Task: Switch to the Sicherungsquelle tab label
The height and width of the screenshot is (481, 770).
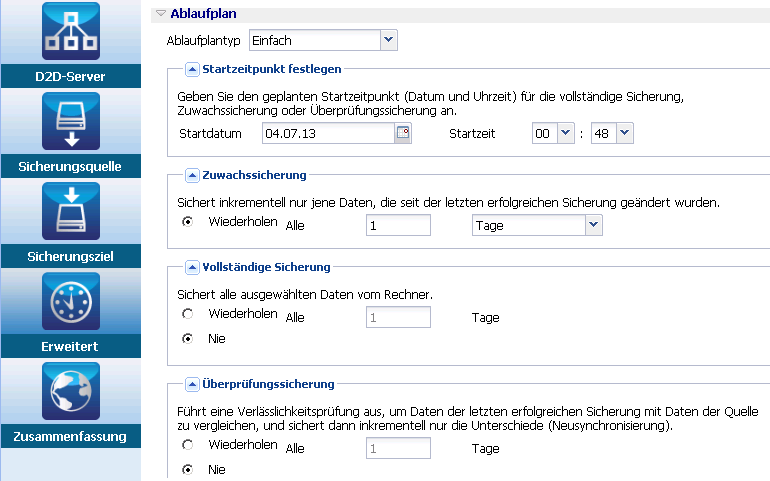Action: 70,166
